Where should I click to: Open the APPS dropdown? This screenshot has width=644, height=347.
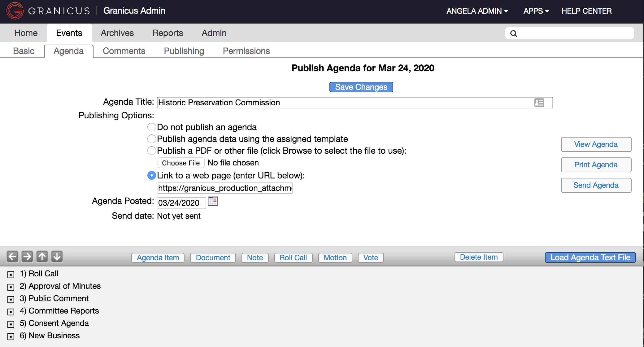[536, 11]
